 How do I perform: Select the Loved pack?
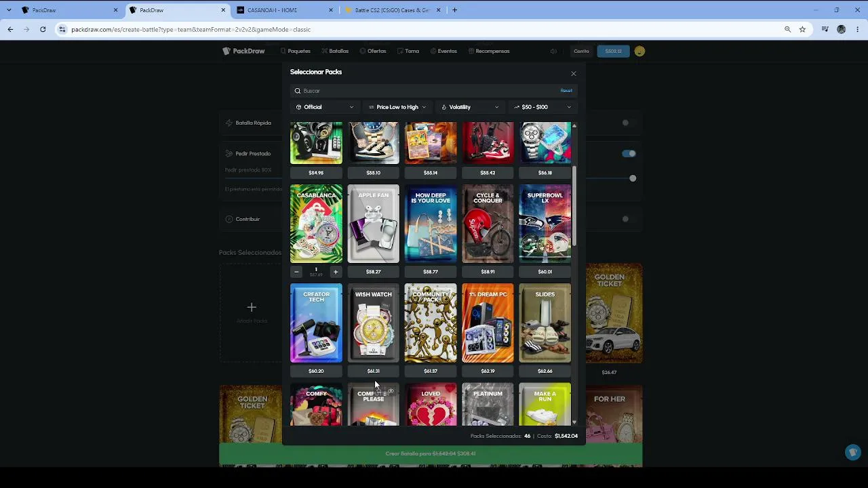[x=431, y=405]
